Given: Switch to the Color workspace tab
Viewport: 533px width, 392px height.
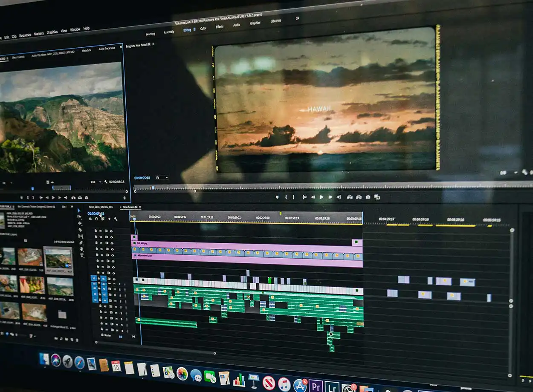Looking at the screenshot, I should pyautogui.click(x=203, y=28).
